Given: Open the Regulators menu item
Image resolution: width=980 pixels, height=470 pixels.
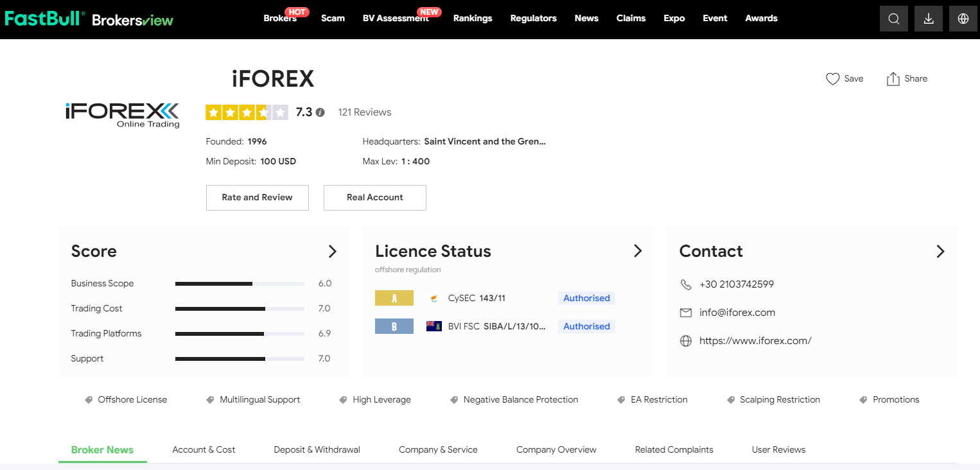Looking at the screenshot, I should coord(533,18).
